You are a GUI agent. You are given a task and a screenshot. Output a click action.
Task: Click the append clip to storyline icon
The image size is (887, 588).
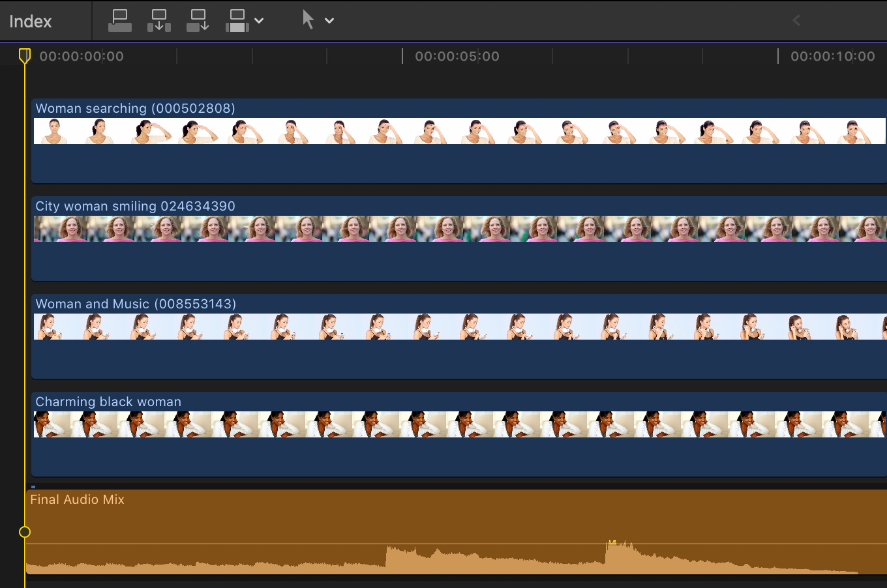point(198,20)
